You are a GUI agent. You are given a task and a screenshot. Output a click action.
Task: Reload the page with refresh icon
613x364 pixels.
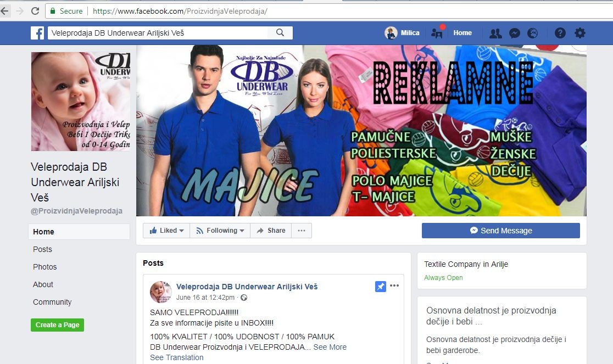coord(35,11)
